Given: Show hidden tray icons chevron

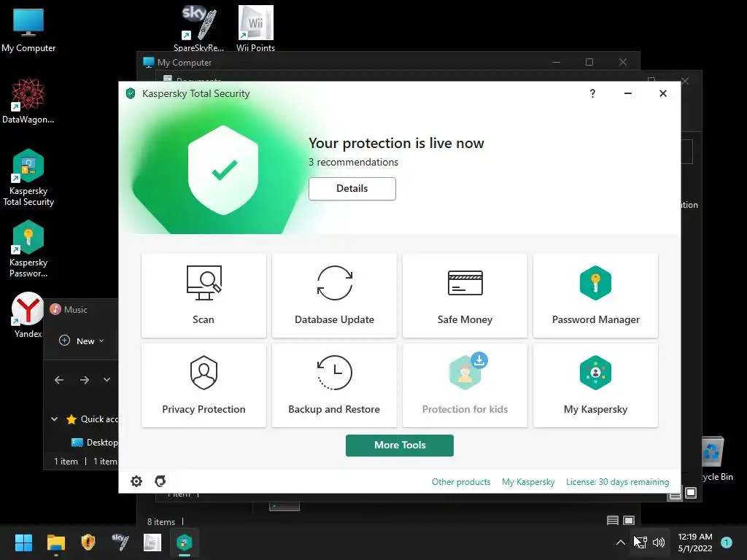Looking at the screenshot, I should click(x=620, y=542).
